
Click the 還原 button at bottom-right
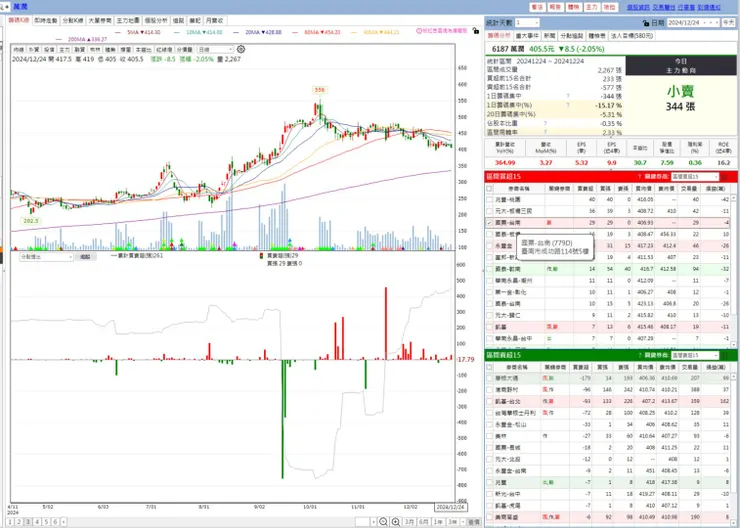(474, 521)
